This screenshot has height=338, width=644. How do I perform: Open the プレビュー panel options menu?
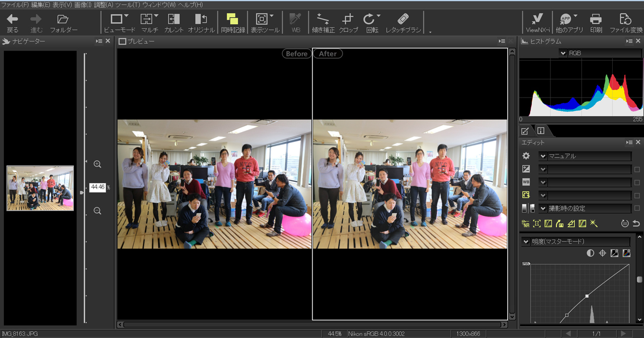coord(502,41)
